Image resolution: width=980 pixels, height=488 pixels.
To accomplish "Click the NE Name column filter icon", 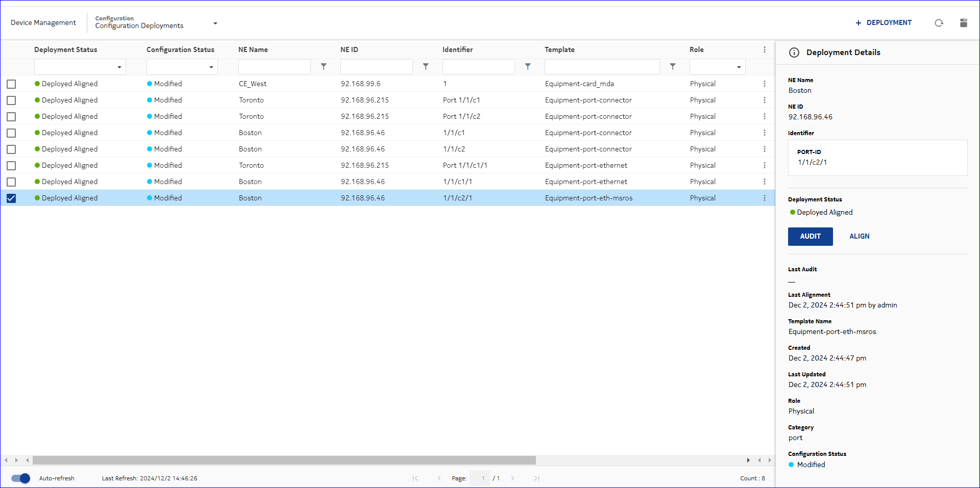I will 324,67.
